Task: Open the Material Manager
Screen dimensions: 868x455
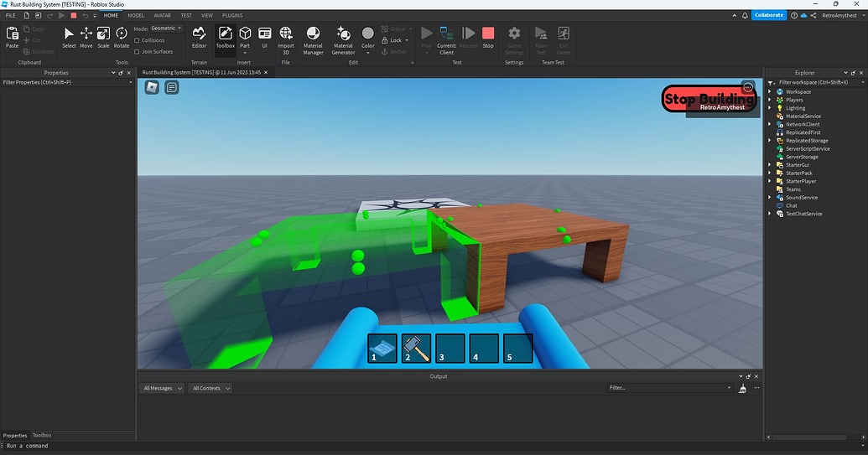Action: coord(313,40)
